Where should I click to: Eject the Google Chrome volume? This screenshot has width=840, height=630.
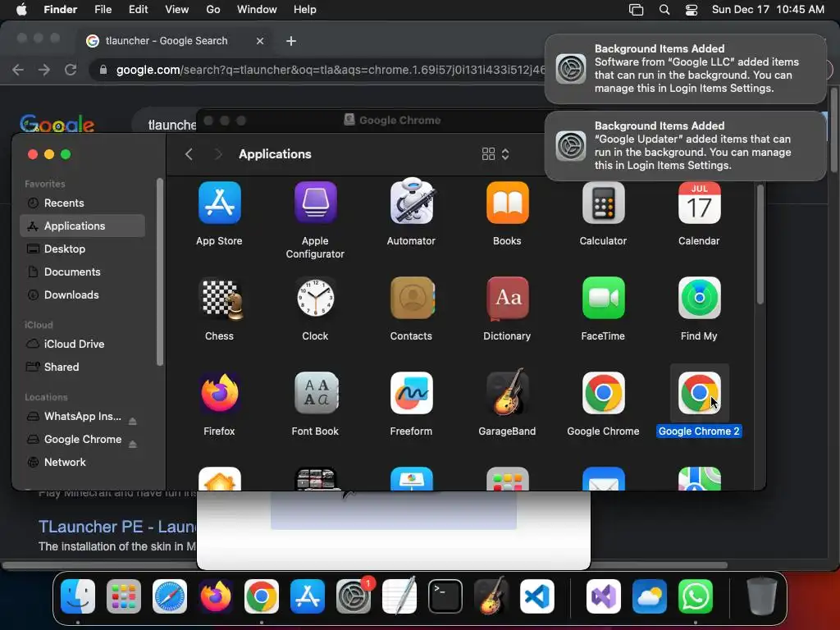(x=132, y=444)
